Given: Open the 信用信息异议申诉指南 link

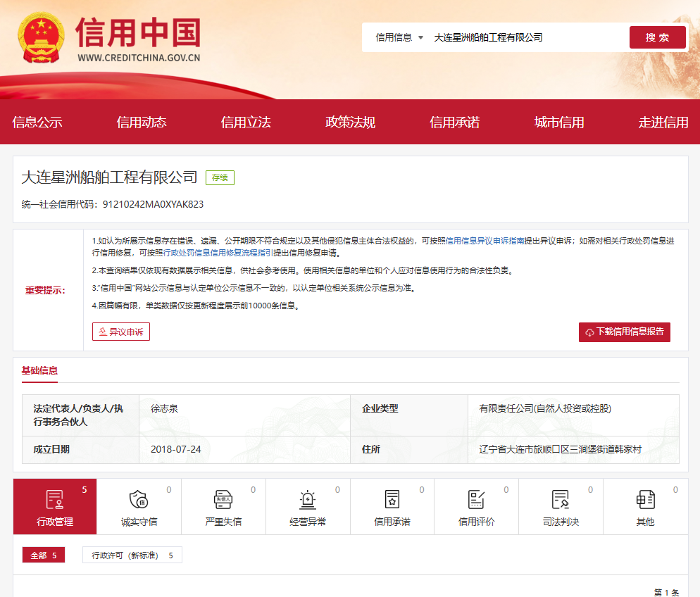Looking at the screenshot, I should click(485, 241).
